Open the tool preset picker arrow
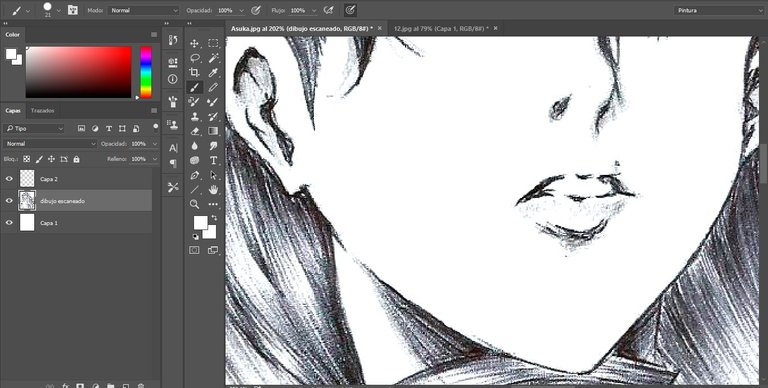This screenshot has width=768, height=388. point(28,10)
